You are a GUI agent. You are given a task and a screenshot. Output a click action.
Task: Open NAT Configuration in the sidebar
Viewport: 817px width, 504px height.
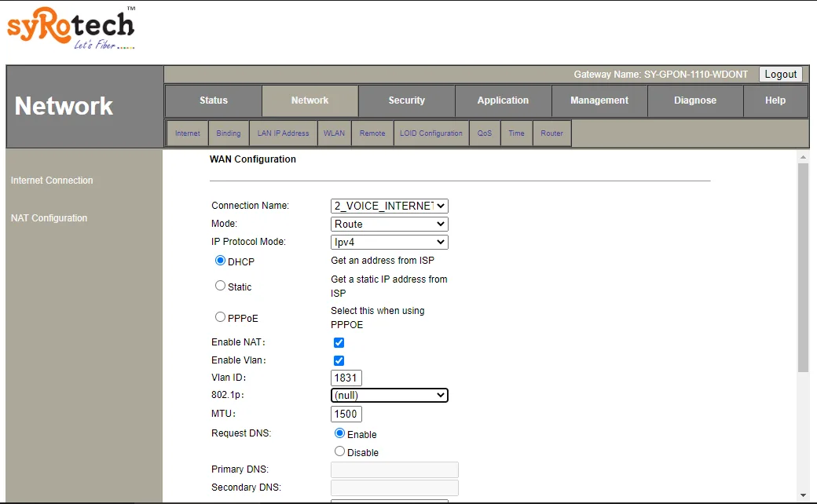[x=49, y=217]
